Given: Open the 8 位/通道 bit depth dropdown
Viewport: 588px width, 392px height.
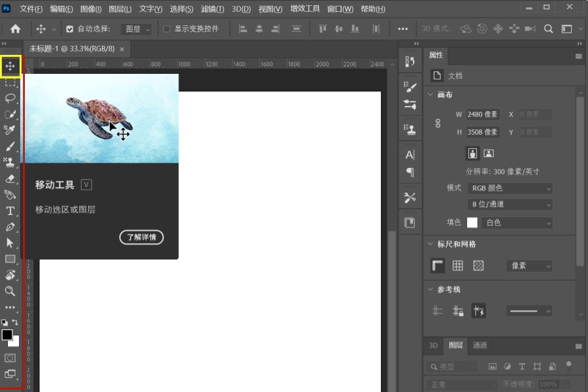Looking at the screenshot, I should (510, 204).
